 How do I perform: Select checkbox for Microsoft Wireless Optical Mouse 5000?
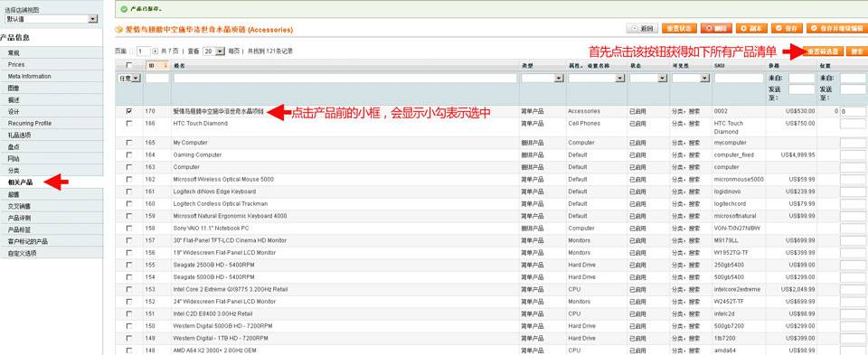(x=129, y=179)
